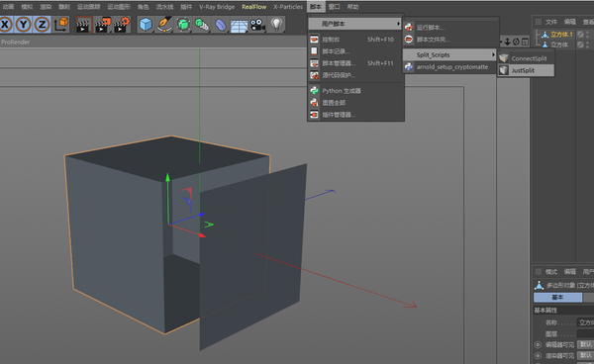The height and width of the screenshot is (364, 594).
Task: Open 编辑器可见 dropdown
Action: 585,344
